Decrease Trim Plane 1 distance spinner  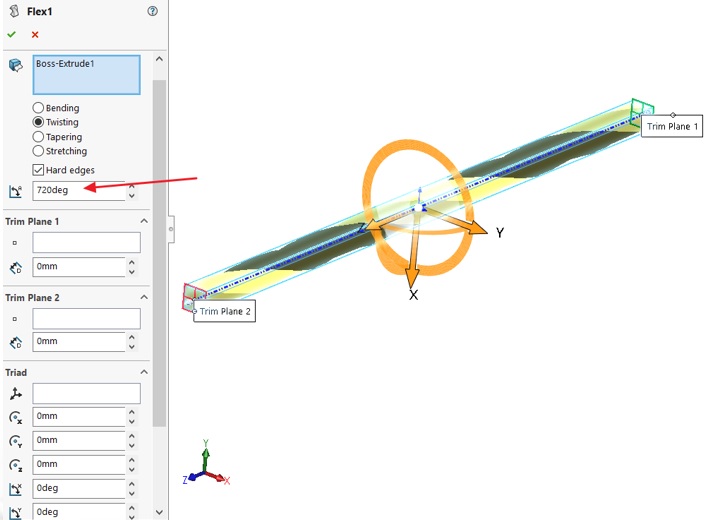tap(132, 272)
